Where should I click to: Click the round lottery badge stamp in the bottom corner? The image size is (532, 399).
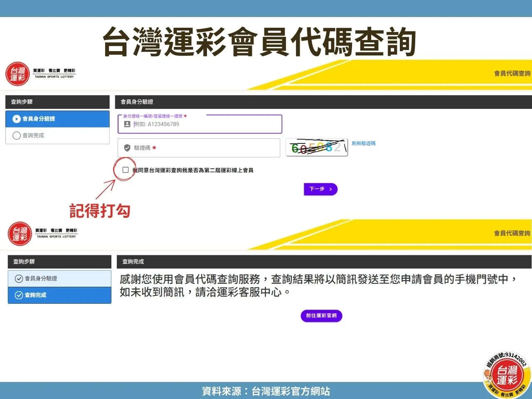tap(507, 375)
